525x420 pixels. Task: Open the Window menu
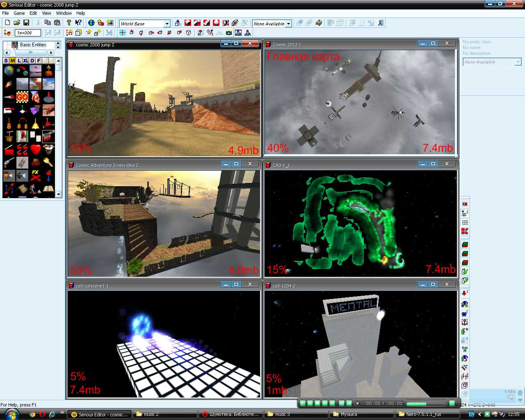[x=64, y=13]
